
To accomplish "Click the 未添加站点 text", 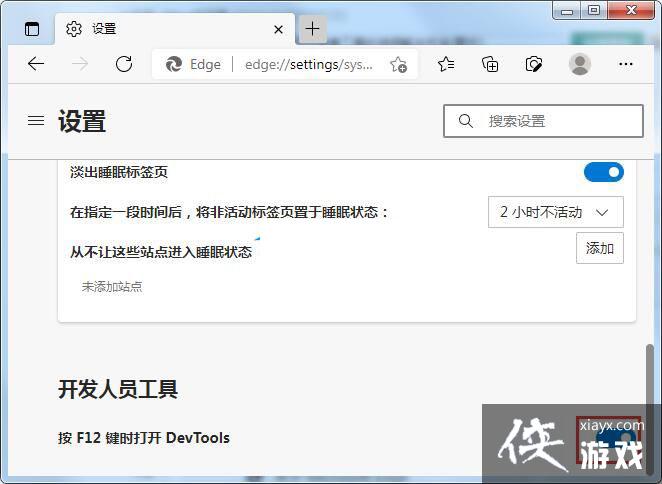I will [x=112, y=287].
